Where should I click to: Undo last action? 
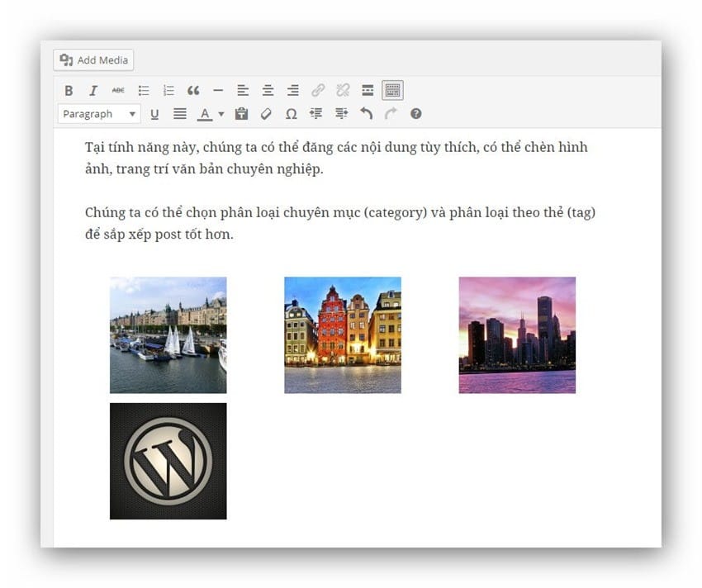point(366,114)
